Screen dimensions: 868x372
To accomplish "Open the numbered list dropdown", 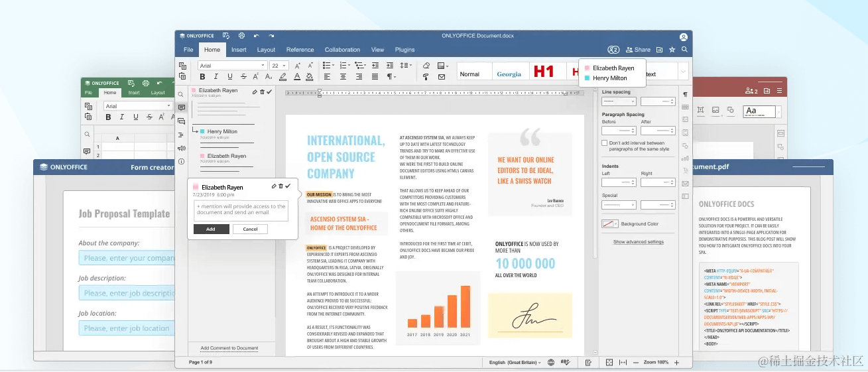I will [349, 66].
